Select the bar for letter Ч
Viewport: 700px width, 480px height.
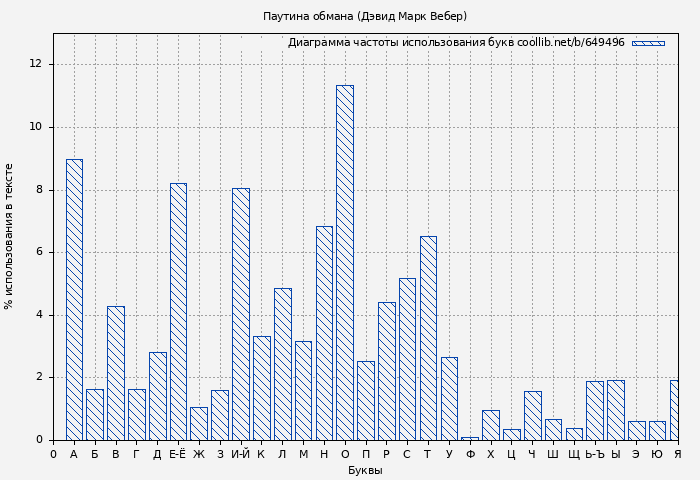pos(532,415)
